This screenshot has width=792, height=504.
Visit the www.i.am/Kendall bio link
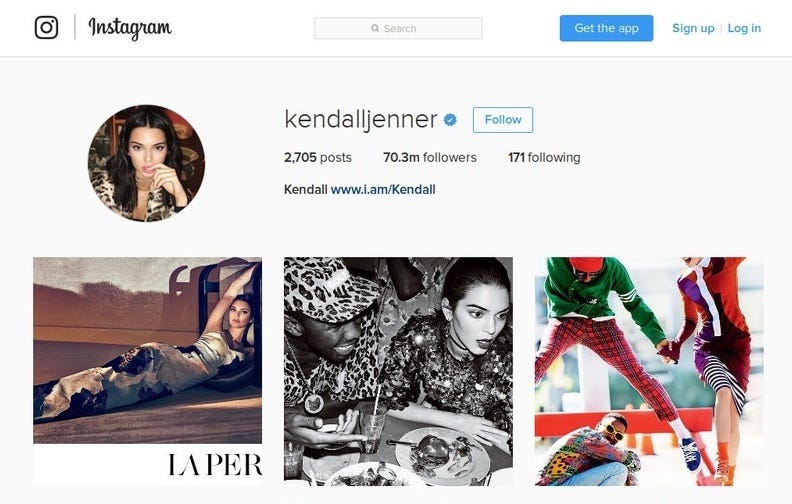pos(383,189)
